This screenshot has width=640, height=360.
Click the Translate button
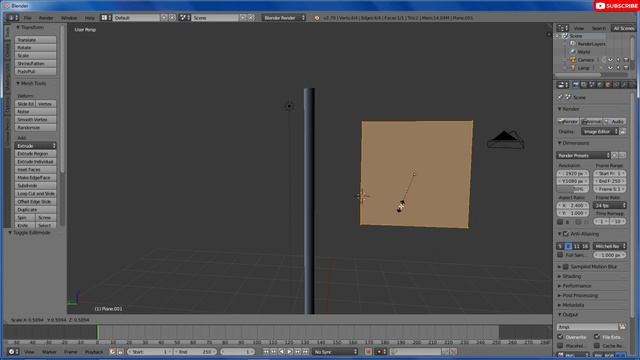pos(36,40)
